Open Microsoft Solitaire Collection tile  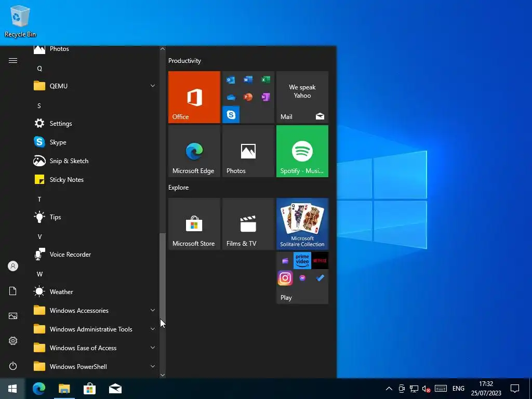(302, 224)
